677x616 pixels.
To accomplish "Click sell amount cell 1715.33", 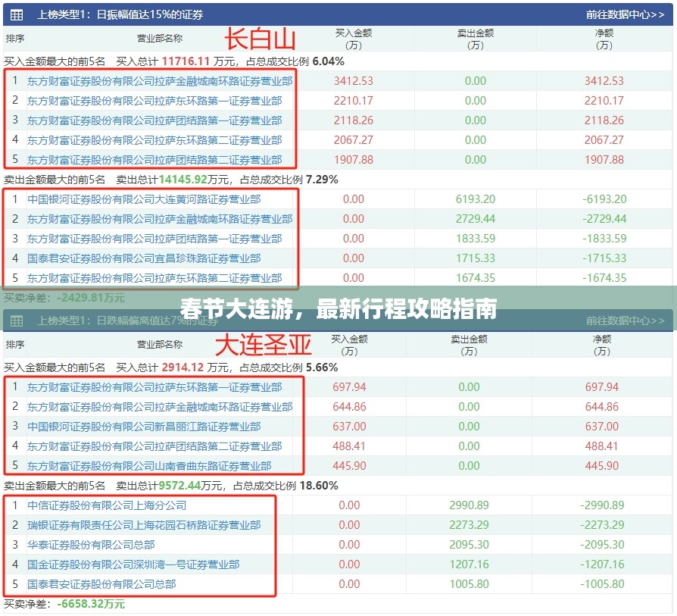I will (476, 259).
